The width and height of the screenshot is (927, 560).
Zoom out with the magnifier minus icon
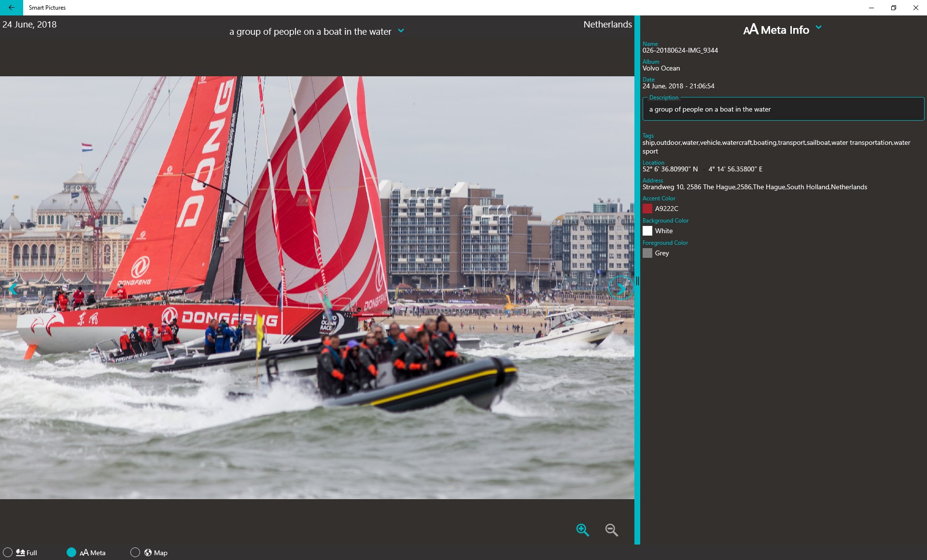[x=611, y=530]
